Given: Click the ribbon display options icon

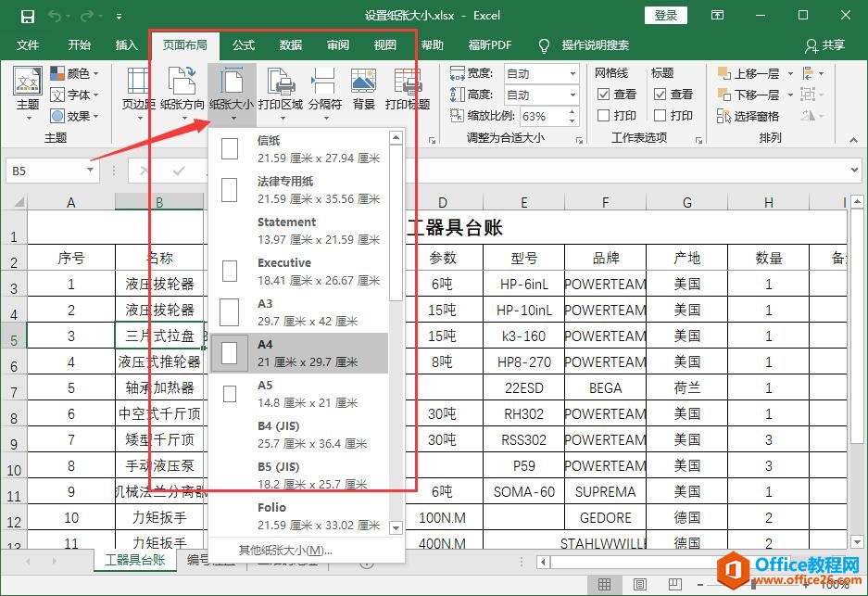Looking at the screenshot, I should tap(717, 16).
